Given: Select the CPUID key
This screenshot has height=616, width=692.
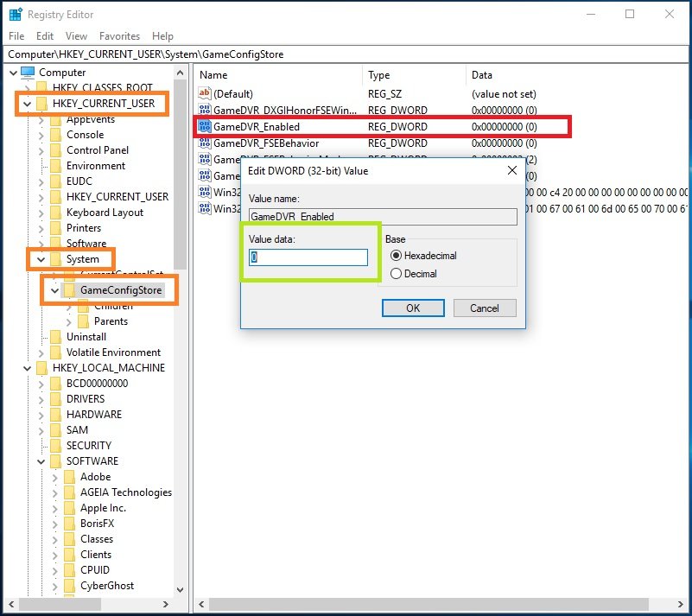Looking at the screenshot, I should pos(95,570).
